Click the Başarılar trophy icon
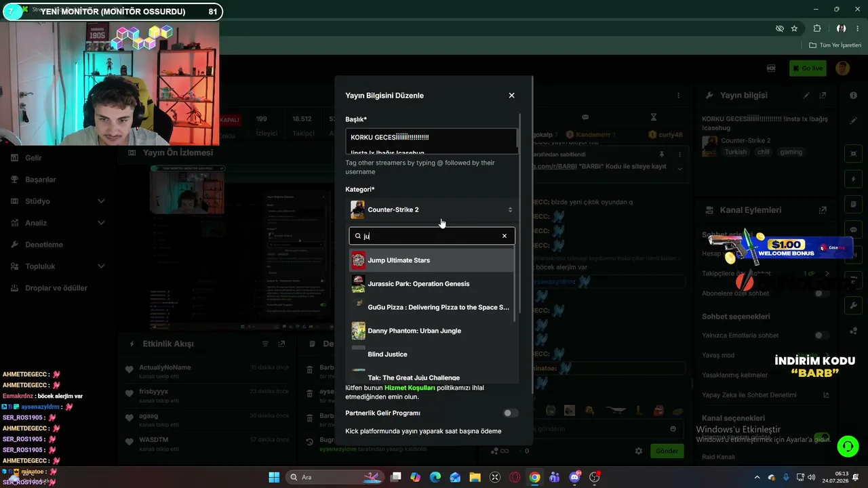This screenshot has width=868, height=488. click(15, 180)
